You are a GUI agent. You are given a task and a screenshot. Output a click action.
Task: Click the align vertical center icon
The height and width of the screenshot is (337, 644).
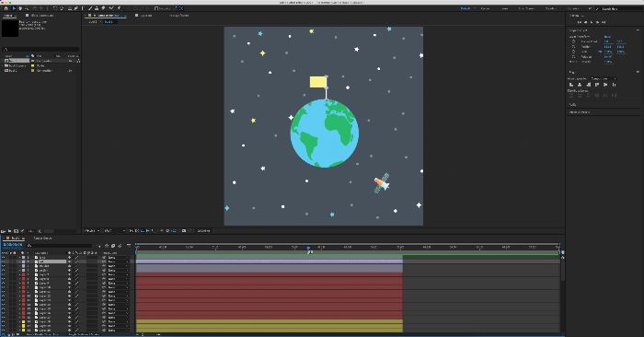click(x=605, y=85)
